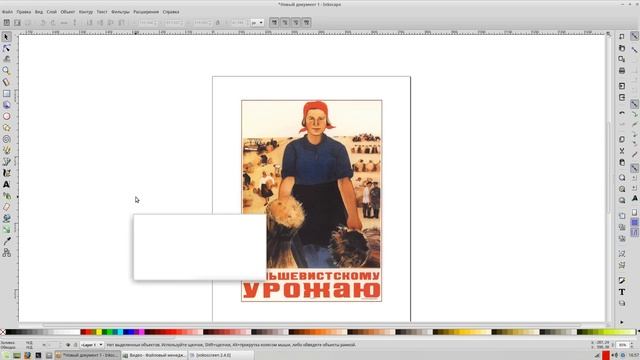Viewport: 640px width, 360px height.
Task: Switch to the file manager taskbar button
Action: (x=155, y=356)
